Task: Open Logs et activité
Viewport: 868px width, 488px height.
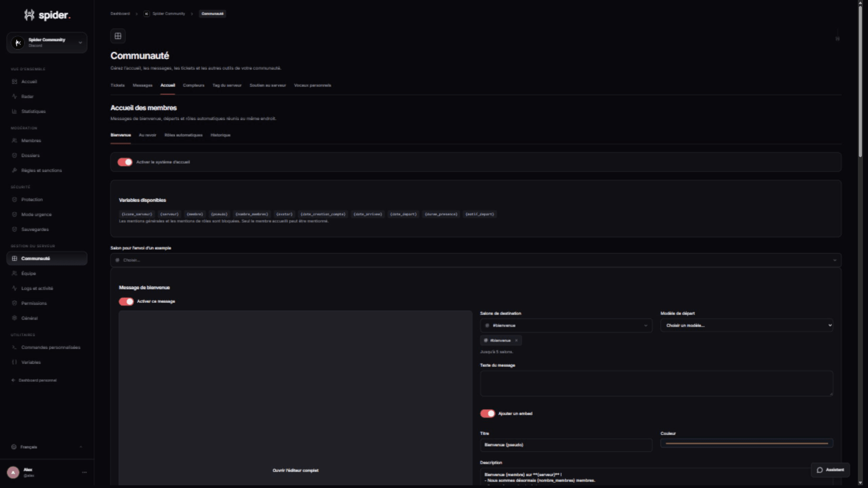Action: (47, 288)
